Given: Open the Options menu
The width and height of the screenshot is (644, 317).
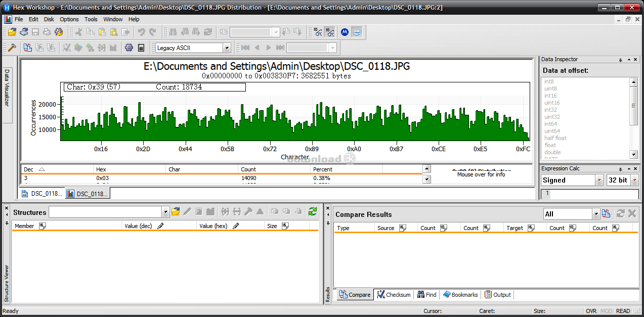Looking at the screenshot, I should tap(69, 19).
